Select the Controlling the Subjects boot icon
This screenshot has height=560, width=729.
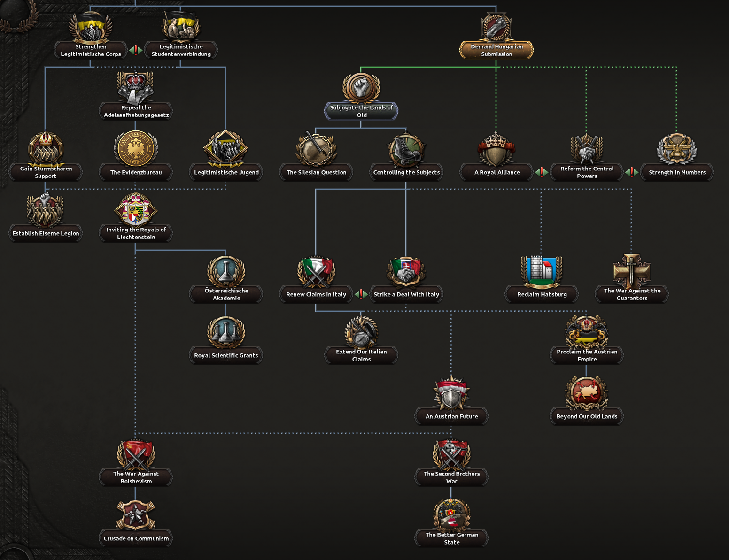[406, 150]
